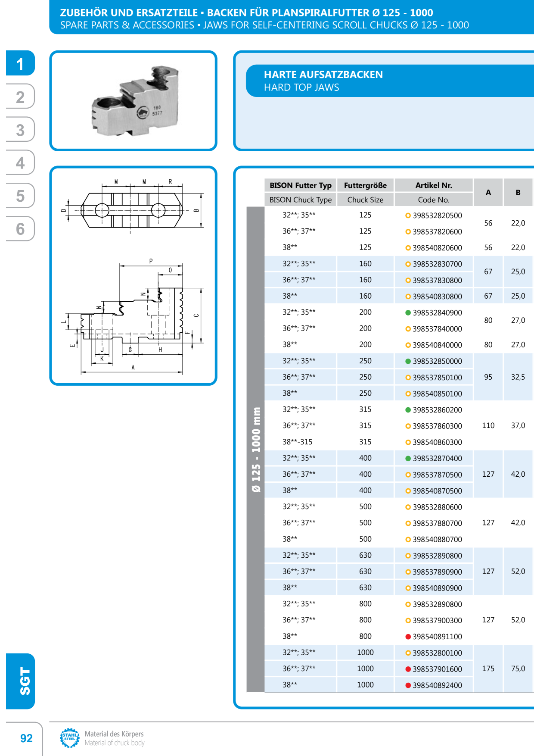534x756 pixels.
Task: Click the orange ring beside 398540850100
Action: tap(408, 394)
